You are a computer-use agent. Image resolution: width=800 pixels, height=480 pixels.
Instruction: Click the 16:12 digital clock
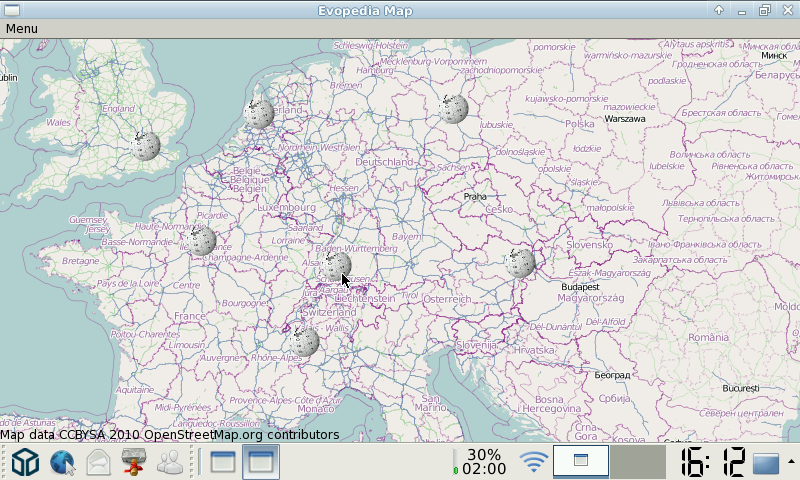(x=713, y=462)
